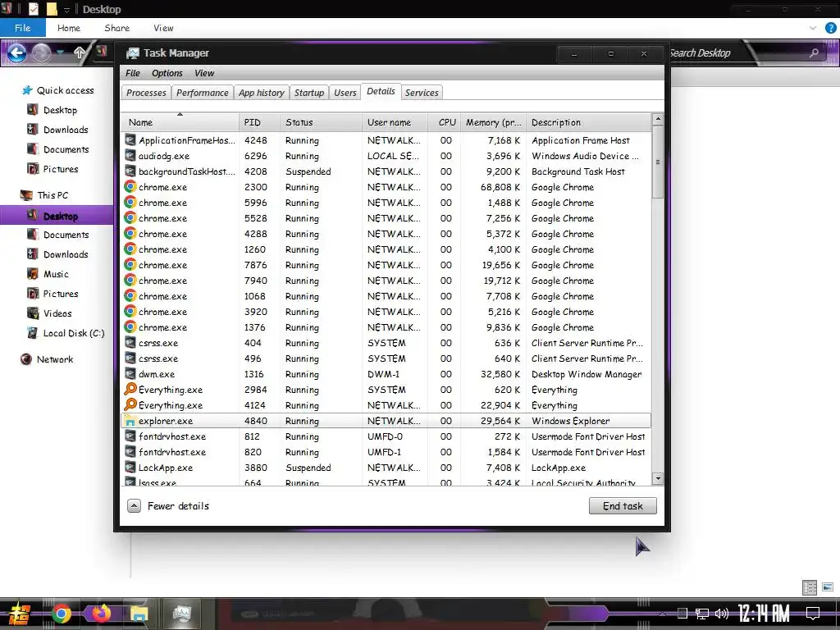
Task: Click the Explorer back arrow button
Action: pyautogui.click(x=16, y=52)
